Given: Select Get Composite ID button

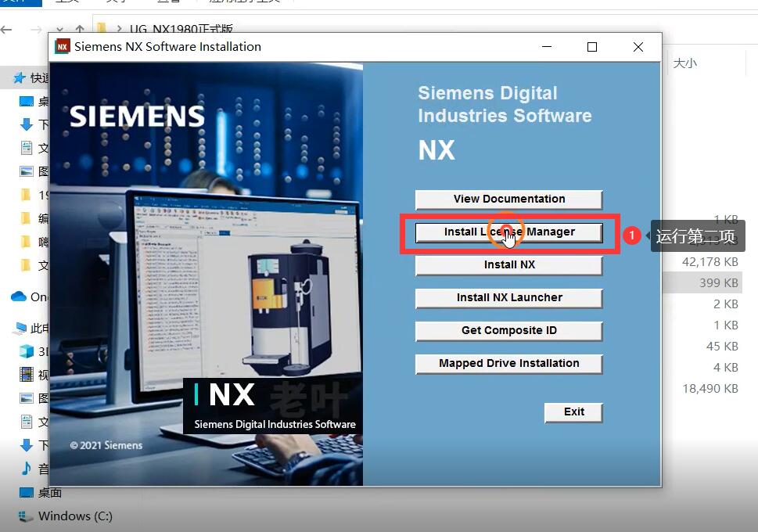Looking at the screenshot, I should tap(508, 331).
